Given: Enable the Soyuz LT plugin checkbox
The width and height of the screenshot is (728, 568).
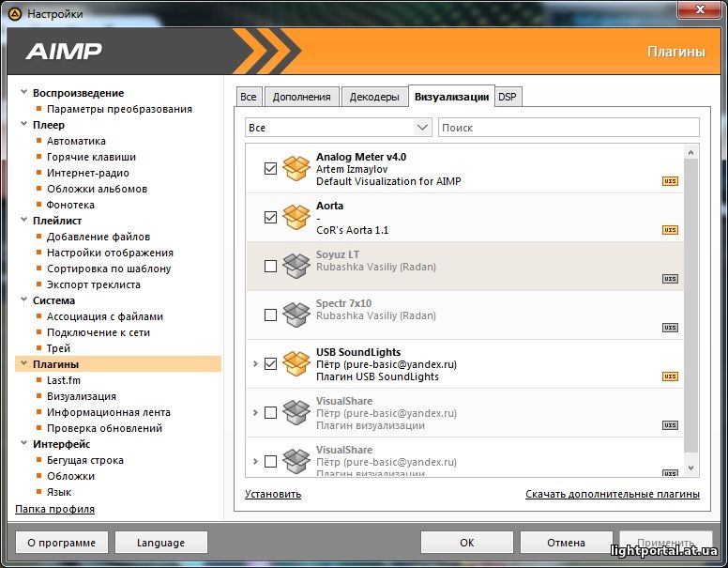Looking at the screenshot, I should click(x=270, y=267).
